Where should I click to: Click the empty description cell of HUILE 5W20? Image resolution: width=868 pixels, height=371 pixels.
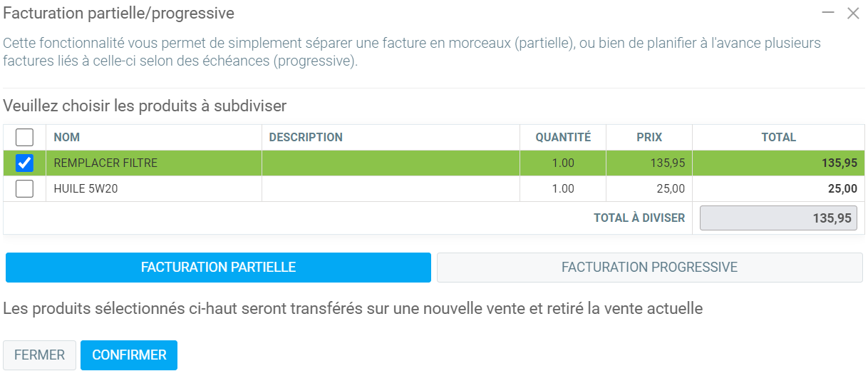[391, 189]
